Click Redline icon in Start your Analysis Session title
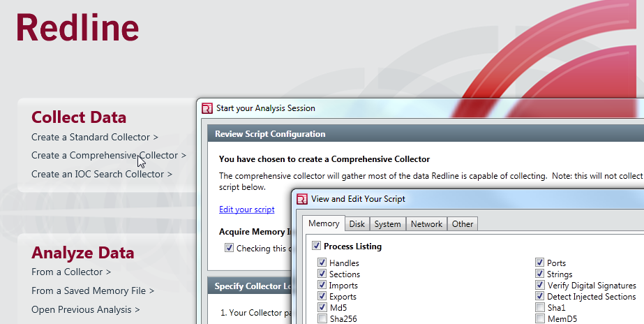Image resolution: width=644 pixels, height=324 pixels. [x=207, y=108]
